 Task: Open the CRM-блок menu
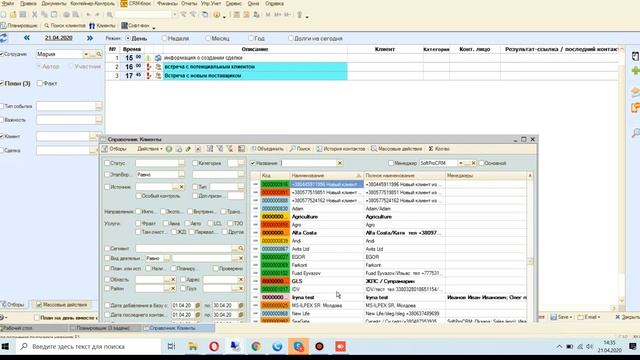(136, 4)
